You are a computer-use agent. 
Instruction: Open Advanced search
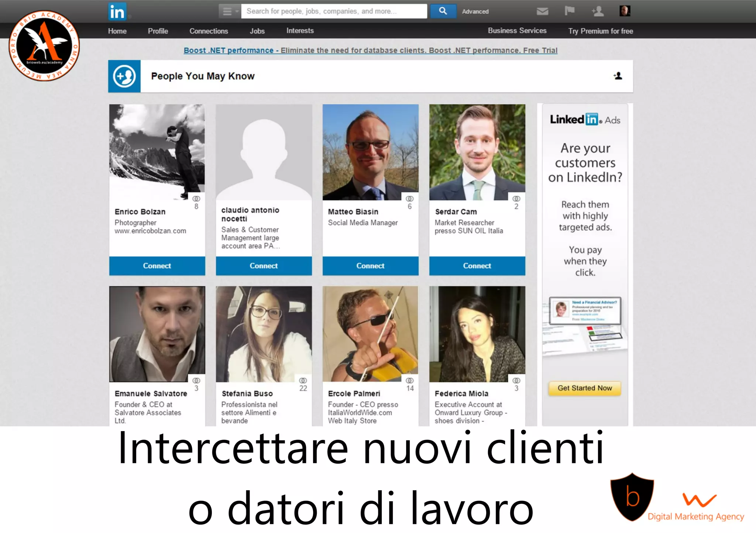(x=475, y=11)
